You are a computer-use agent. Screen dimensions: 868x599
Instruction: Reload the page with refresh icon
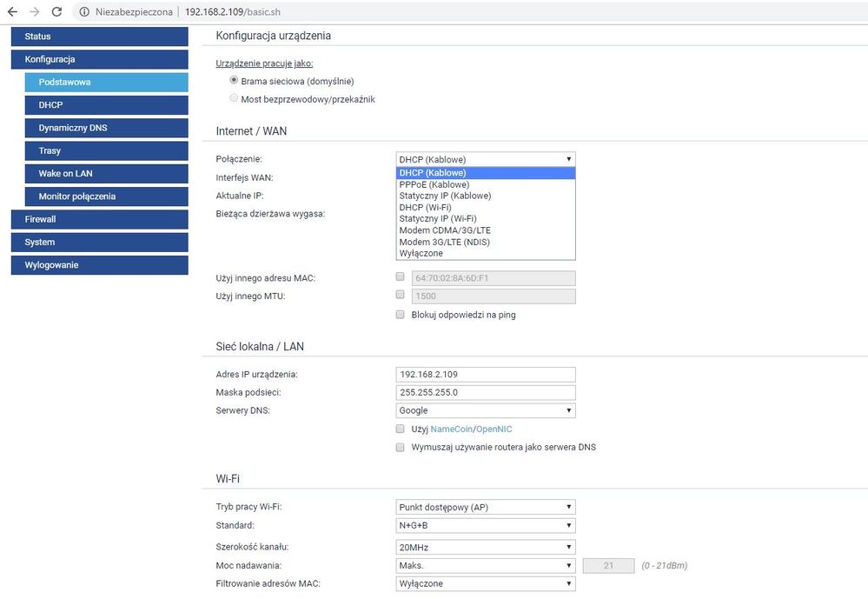point(56,12)
